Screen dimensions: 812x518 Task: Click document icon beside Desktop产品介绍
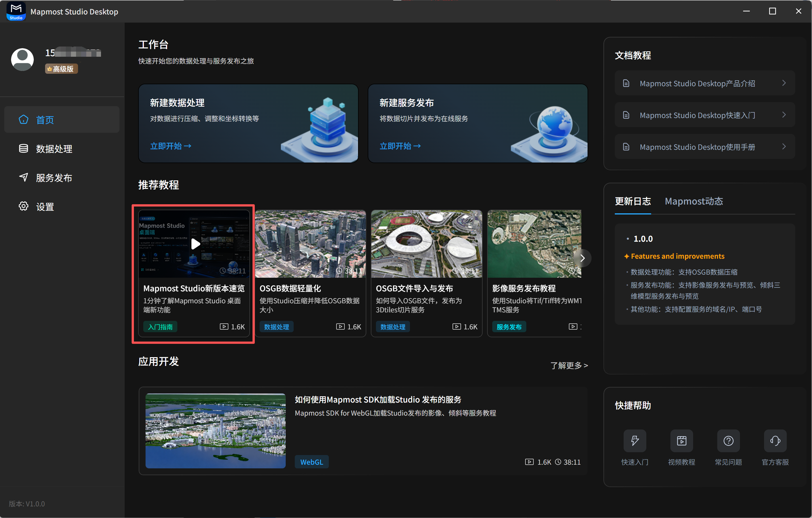[x=626, y=83]
